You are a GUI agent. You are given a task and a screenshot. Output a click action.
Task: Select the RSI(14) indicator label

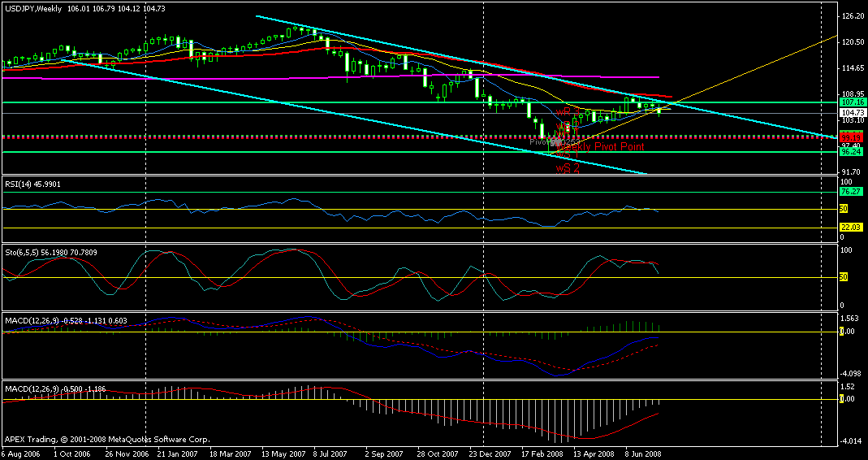32,184
